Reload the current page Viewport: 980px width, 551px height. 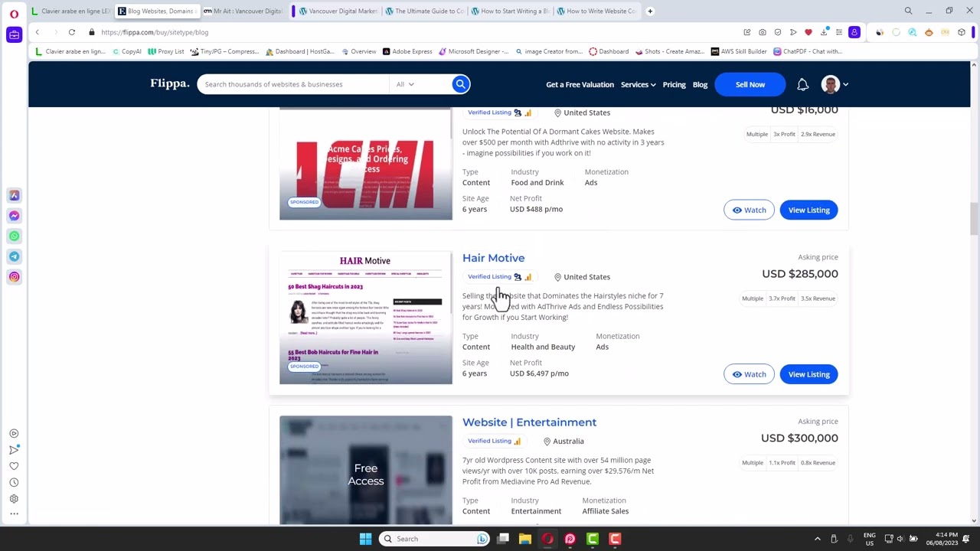click(71, 32)
